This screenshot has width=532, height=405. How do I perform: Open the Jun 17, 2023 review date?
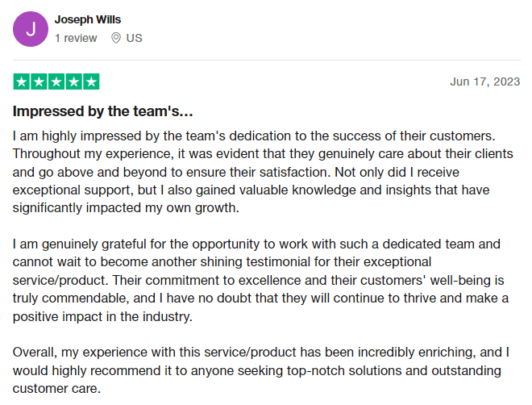point(484,81)
